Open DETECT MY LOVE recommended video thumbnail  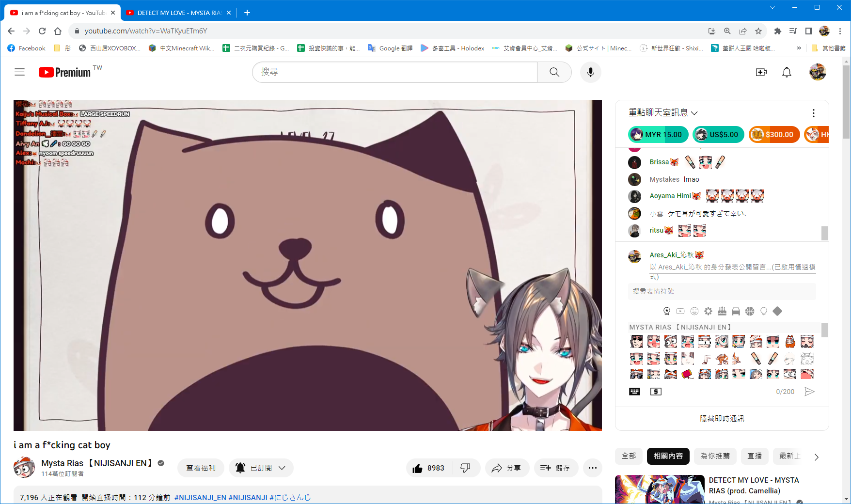660,489
